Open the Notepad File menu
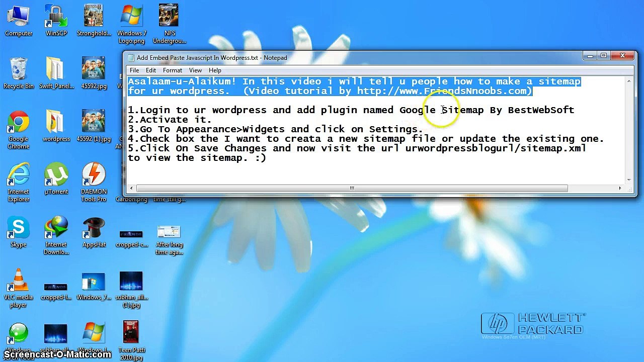Screen dimensions: 644x362 pos(134,70)
